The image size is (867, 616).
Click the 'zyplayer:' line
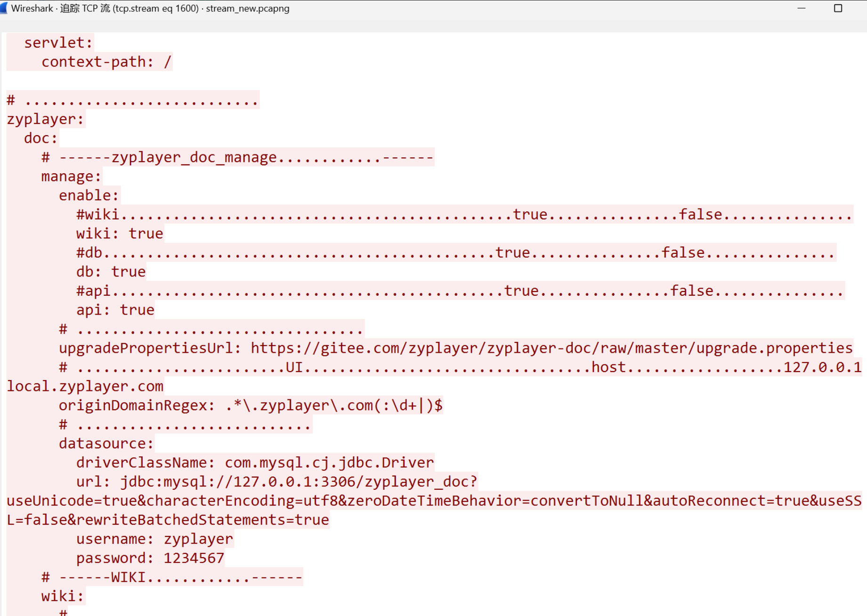point(45,119)
